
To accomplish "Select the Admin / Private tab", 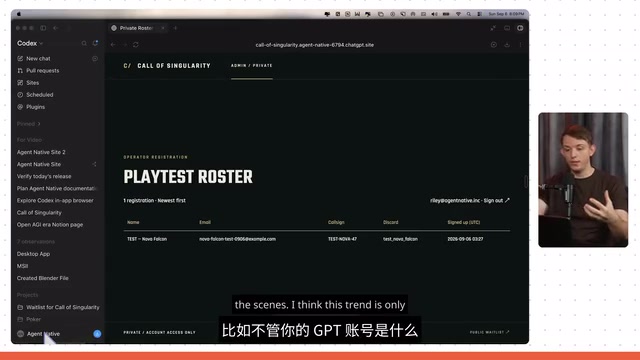I will point(251,66).
